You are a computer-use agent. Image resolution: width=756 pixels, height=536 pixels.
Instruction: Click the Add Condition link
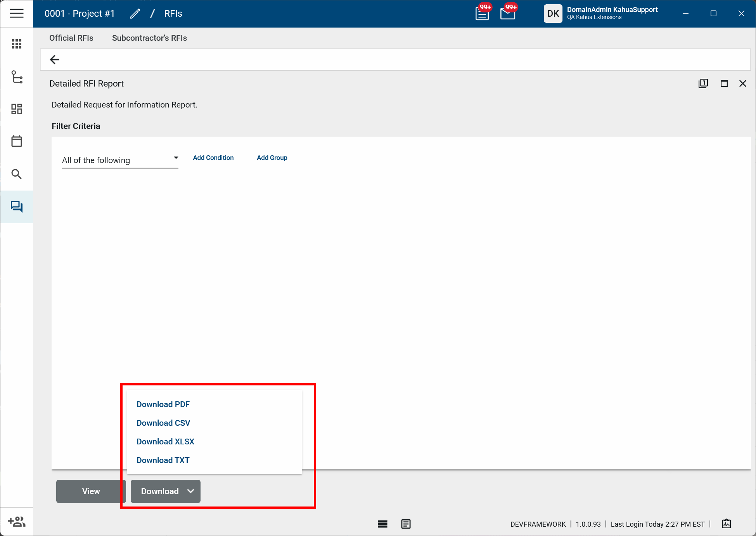point(213,158)
